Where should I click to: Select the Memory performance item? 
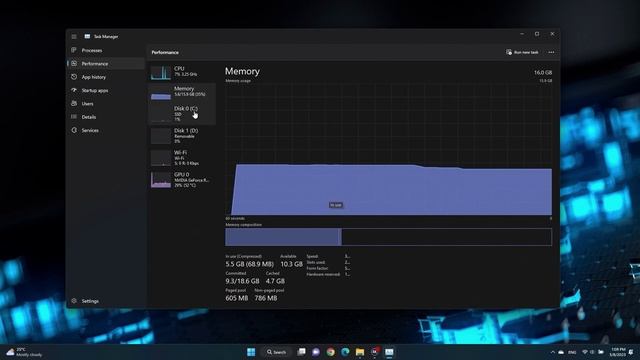point(182,92)
